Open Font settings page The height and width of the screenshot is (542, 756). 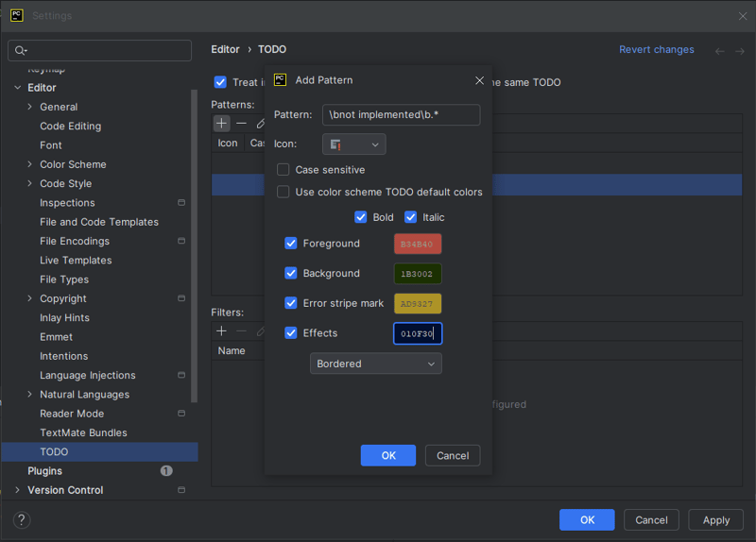pos(51,145)
